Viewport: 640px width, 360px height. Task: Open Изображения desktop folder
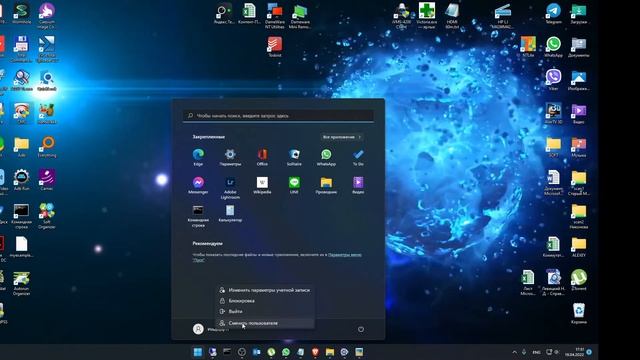579,80
